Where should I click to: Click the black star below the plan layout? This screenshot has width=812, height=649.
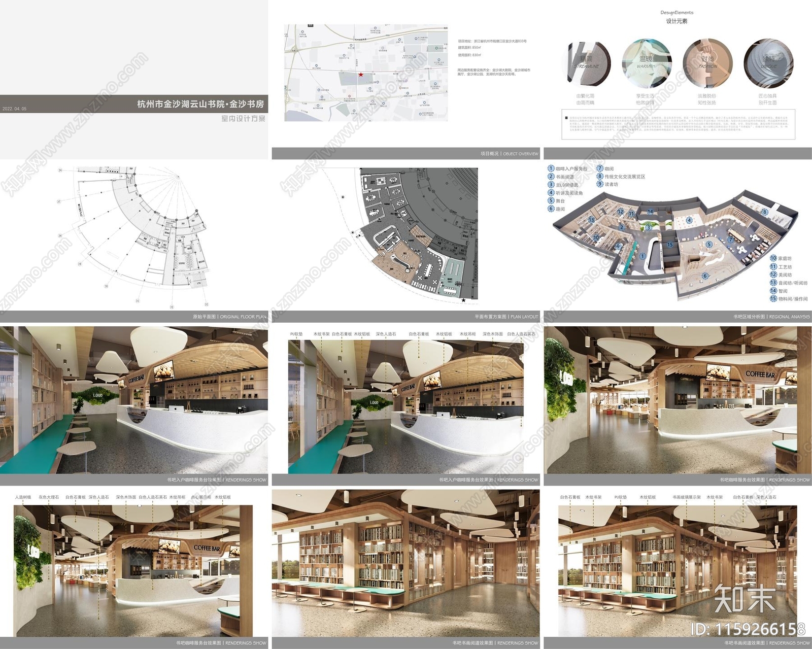point(463,300)
